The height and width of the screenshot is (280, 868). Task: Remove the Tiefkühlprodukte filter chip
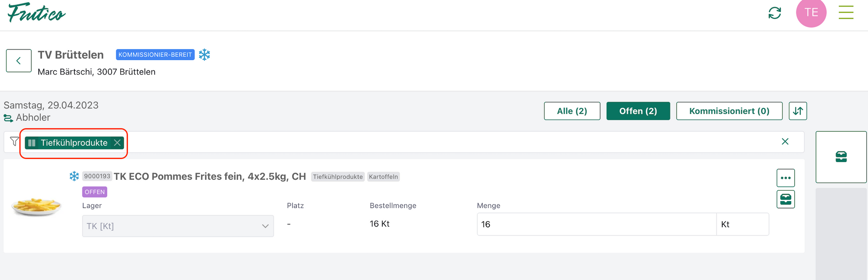tap(117, 143)
